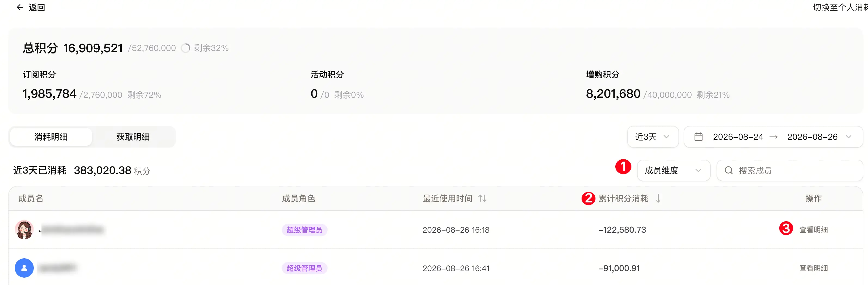Focus the 搜索成员 search field
The image size is (868, 285).
[790, 170]
